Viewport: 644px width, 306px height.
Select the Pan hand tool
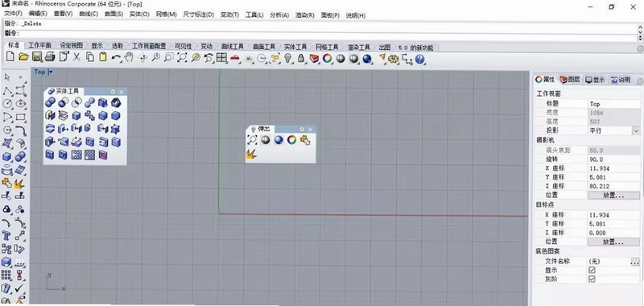click(x=129, y=58)
